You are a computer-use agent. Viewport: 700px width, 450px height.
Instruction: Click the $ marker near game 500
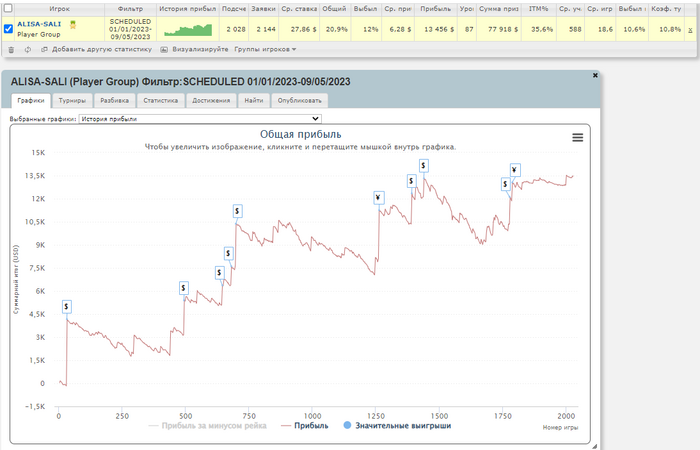click(x=183, y=288)
